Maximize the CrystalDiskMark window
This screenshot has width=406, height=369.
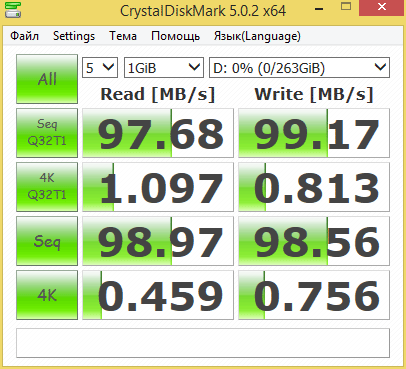tap(346, 7)
